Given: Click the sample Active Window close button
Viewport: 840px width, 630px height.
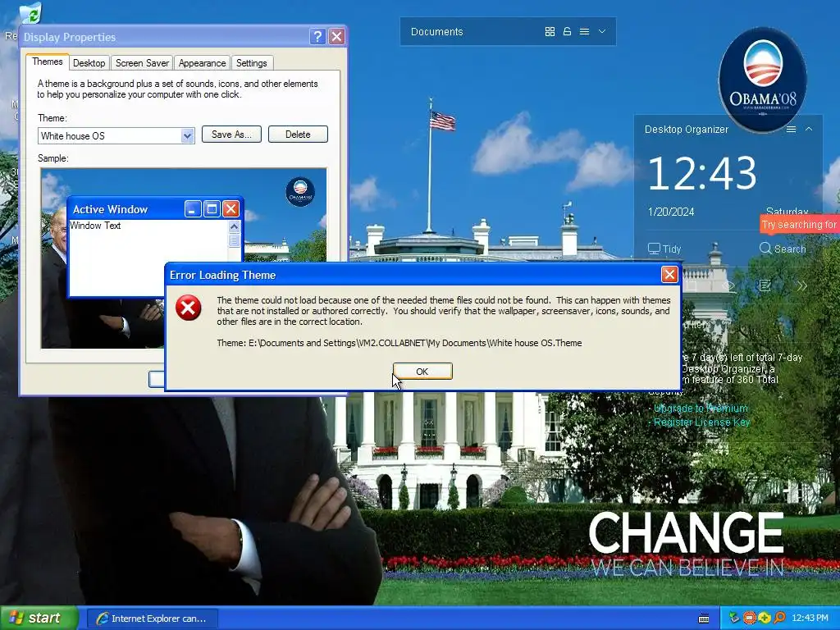Looking at the screenshot, I should pos(231,209).
